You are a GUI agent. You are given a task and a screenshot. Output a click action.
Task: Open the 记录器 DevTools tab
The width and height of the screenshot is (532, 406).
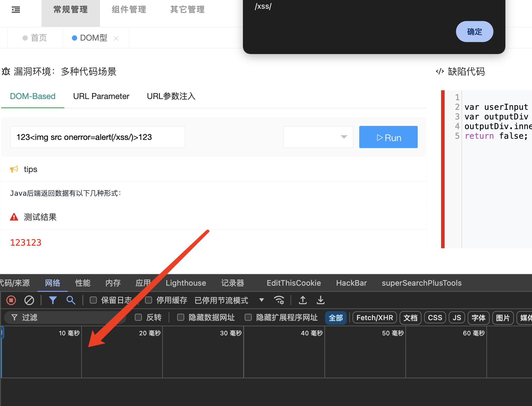232,283
